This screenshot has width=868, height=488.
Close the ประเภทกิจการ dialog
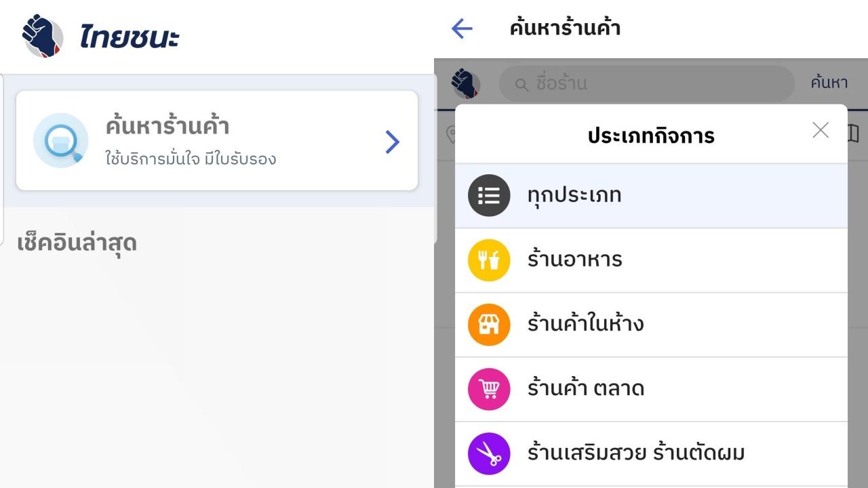pos(821,130)
